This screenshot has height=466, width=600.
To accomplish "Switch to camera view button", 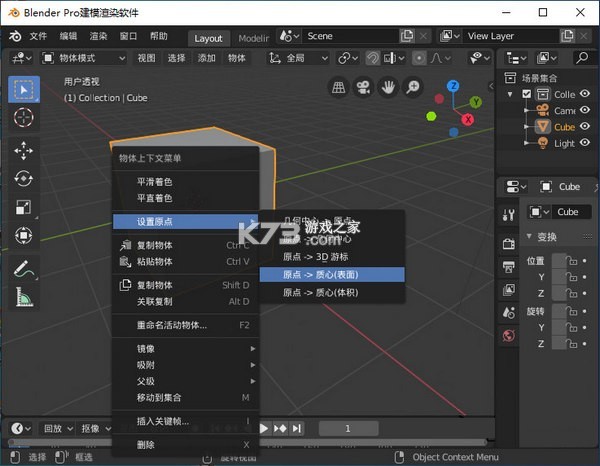I will pyautogui.click(x=363, y=88).
